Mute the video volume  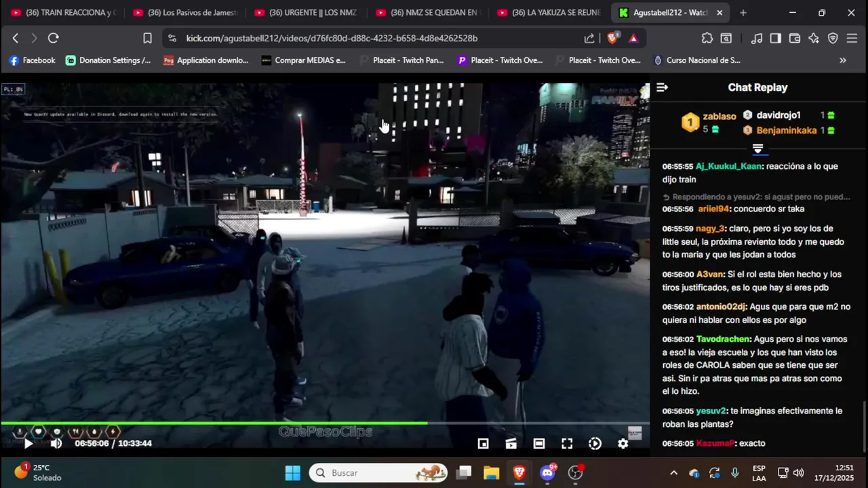point(56,443)
